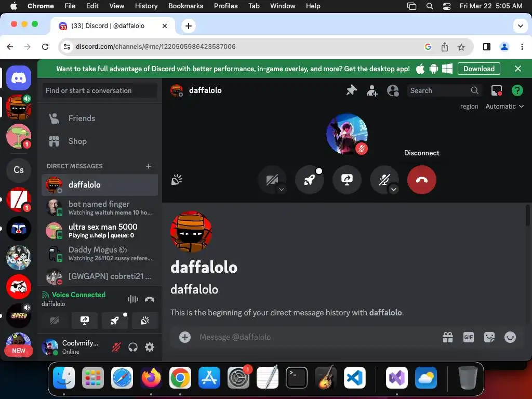Open Friends page
Screen dimensions: 532x399
point(100,118)
